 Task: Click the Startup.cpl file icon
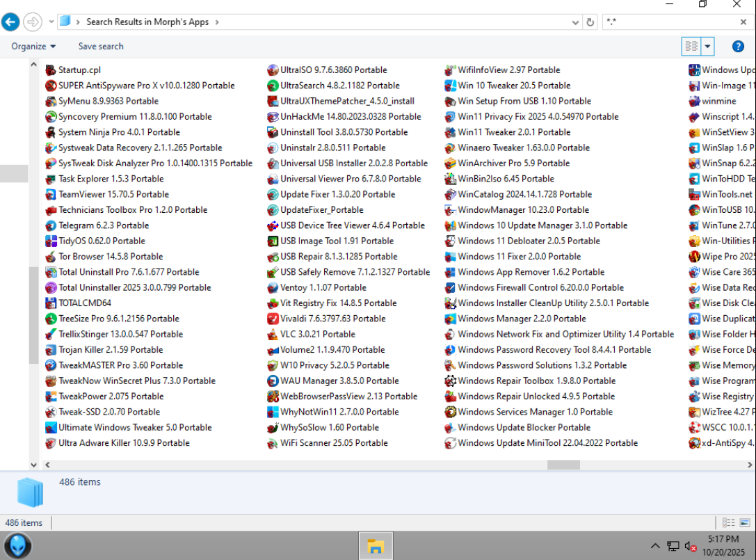coord(51,70)
